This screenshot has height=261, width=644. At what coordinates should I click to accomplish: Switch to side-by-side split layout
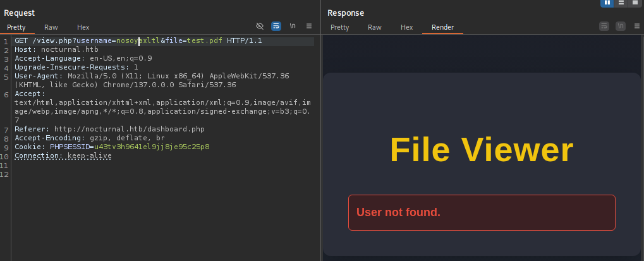608,3
